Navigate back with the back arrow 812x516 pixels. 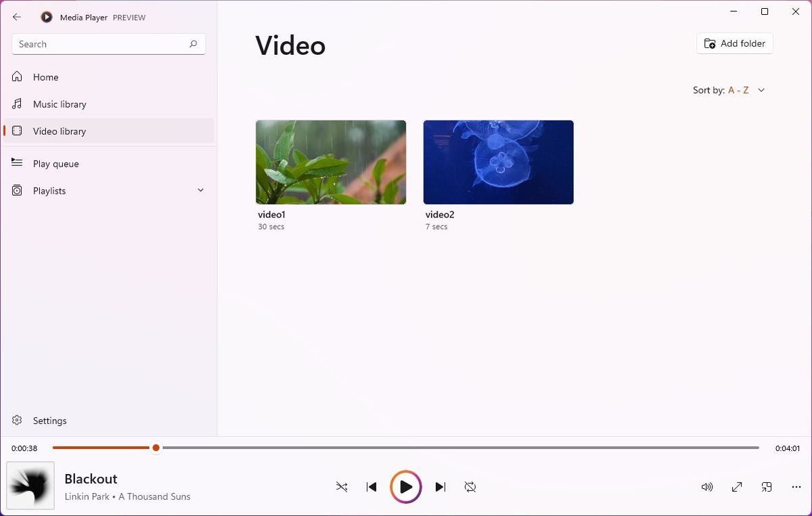tap(16, 17)
